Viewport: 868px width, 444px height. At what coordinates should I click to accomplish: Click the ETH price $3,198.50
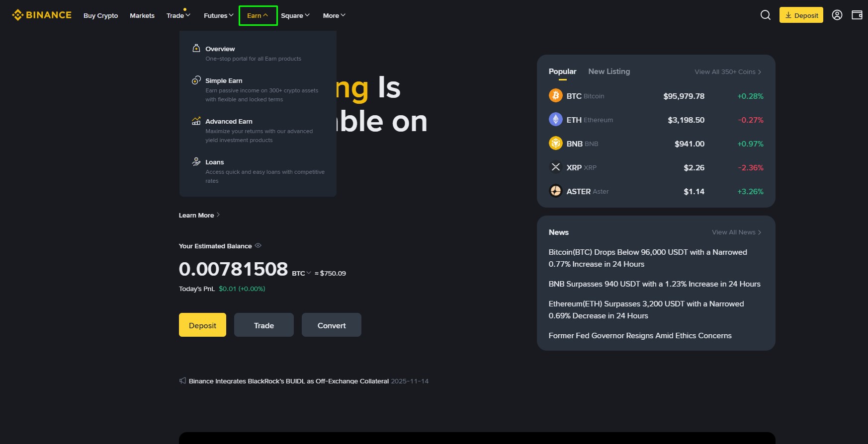tap(686, 120)
